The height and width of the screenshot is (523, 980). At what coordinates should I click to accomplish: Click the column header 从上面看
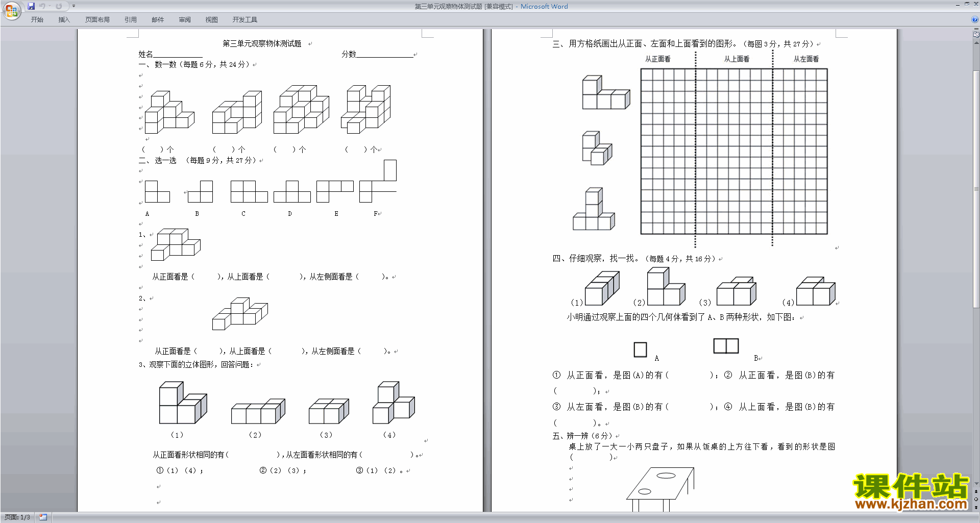737,59
